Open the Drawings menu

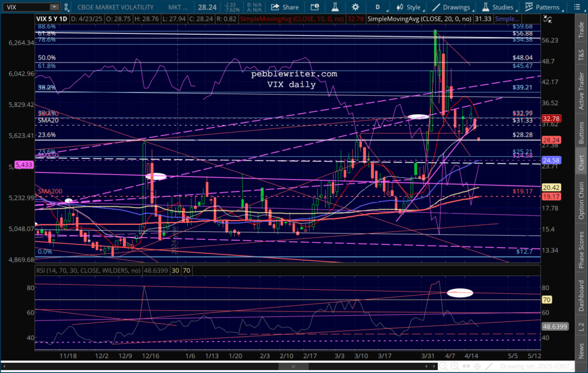coord(451,7)
